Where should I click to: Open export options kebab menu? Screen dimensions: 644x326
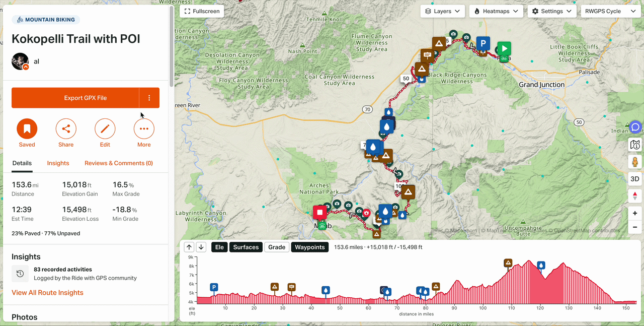(149, 98)
